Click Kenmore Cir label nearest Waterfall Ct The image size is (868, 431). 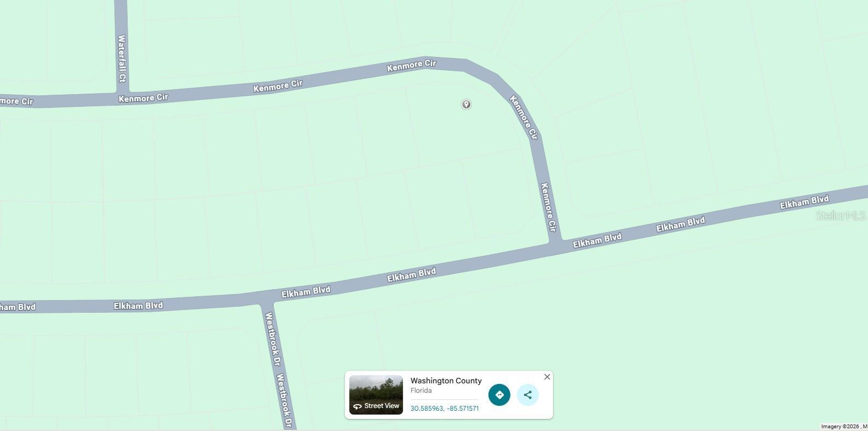(143, 98)
